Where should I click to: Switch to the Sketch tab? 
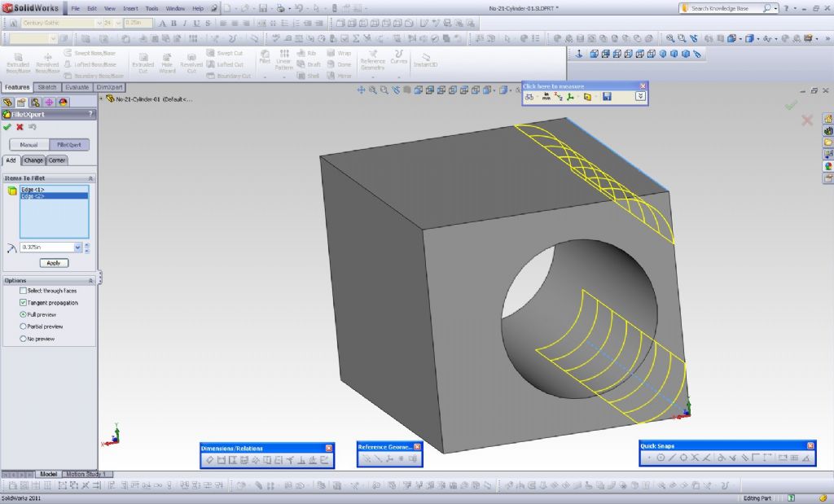tap(46, 87)
